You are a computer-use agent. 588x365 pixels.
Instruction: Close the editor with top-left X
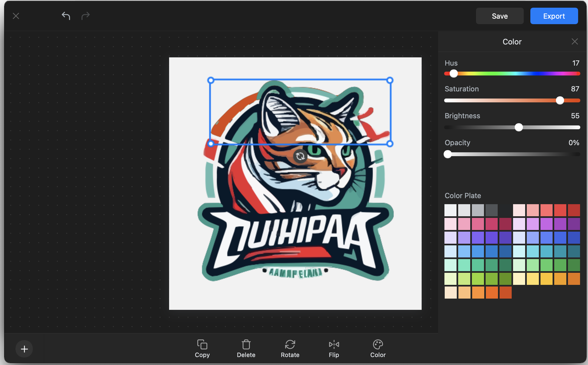tap(16, 16)
